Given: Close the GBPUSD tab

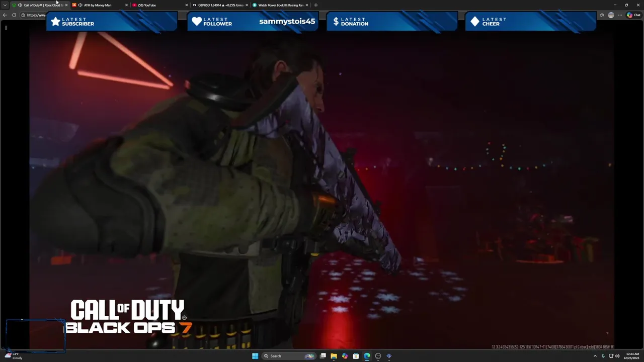Looking at the screenshot, I should click(x=247, y=5).
